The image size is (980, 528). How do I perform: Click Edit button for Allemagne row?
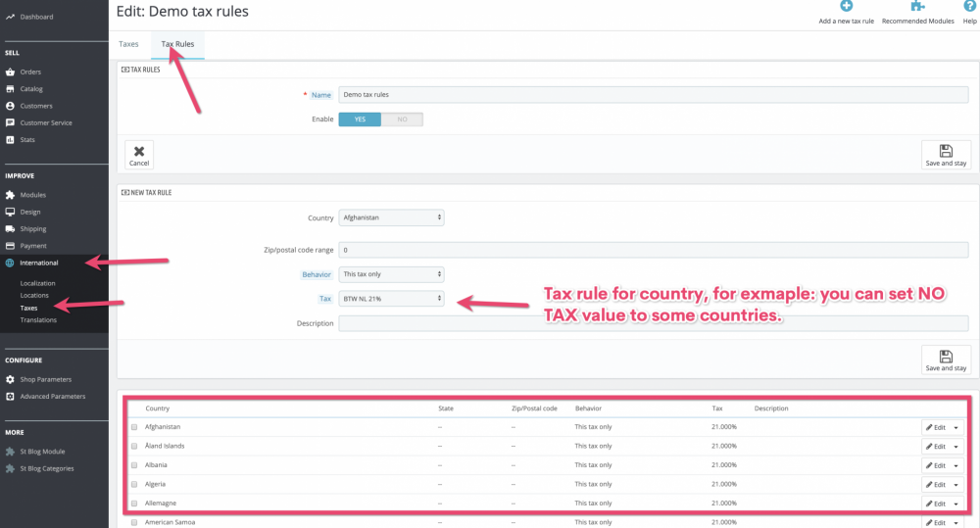click(936, 504)
